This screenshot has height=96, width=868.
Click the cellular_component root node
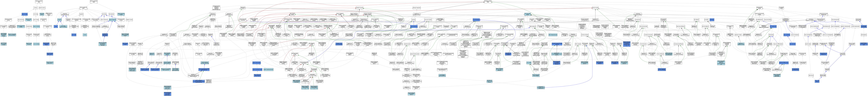(94, 2)
